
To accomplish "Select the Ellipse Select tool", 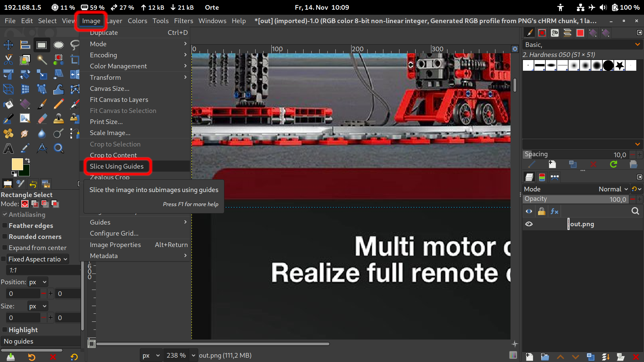I will click(x=58, y=45).
